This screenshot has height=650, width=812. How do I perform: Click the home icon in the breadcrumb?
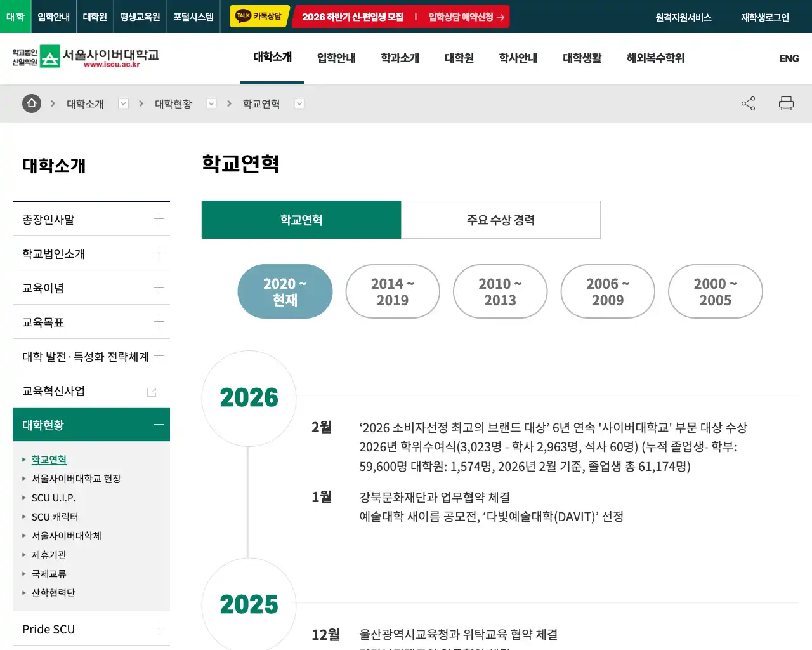click(x=31, y=103)
